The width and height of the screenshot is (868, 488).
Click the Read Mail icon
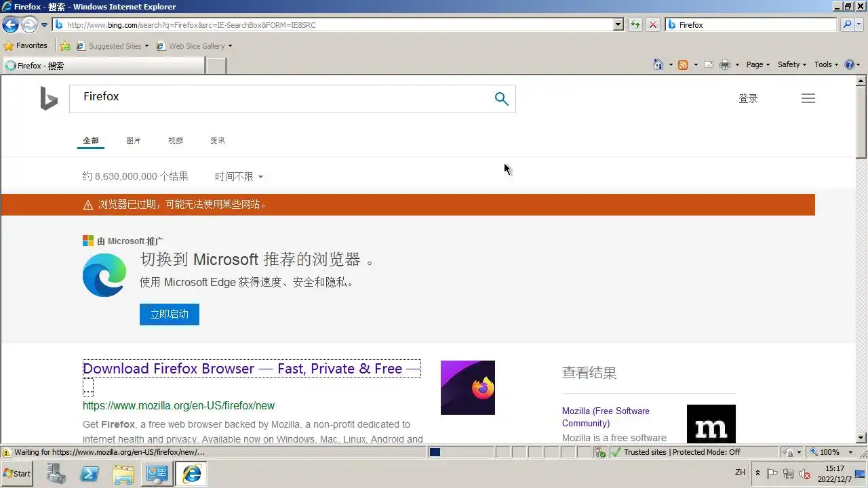tap(709, 65)
